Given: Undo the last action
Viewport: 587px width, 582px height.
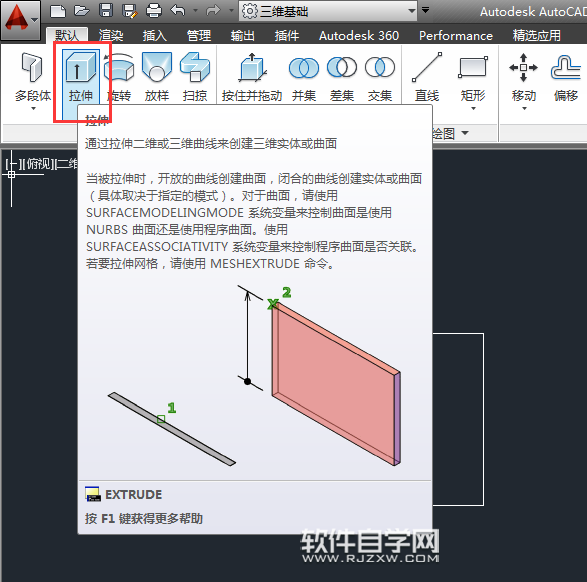Looking at the screenshot, I should pyautogui.click(x=178, y=11).
